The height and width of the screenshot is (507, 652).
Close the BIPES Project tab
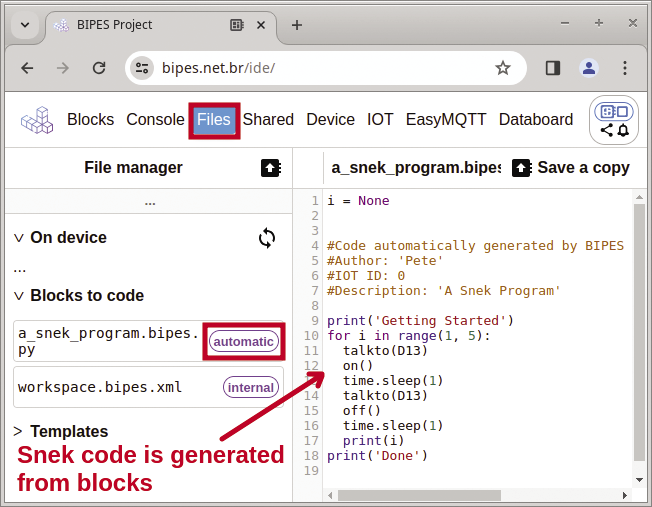pyautogui.click(x=261, y=25)
